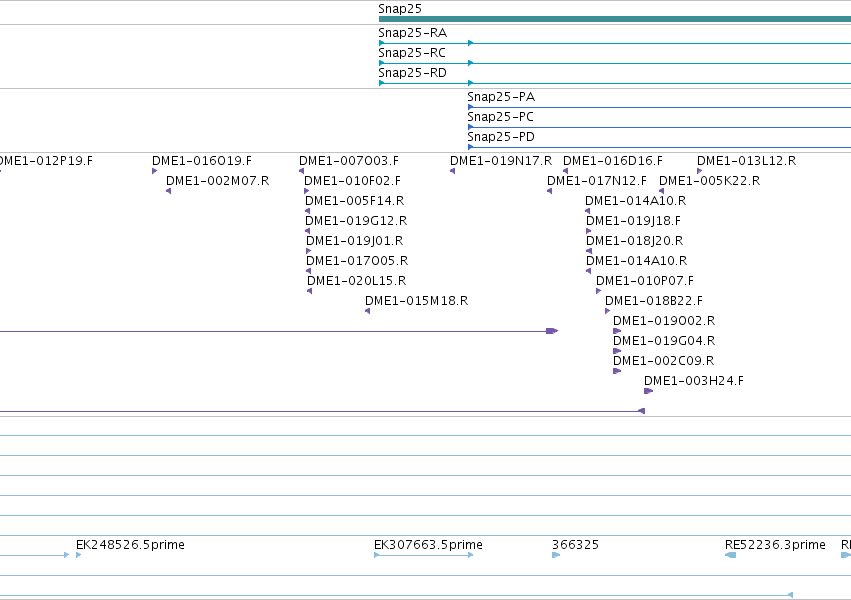
Task: Click the DME1-017O05.R label
Action: 357,261
